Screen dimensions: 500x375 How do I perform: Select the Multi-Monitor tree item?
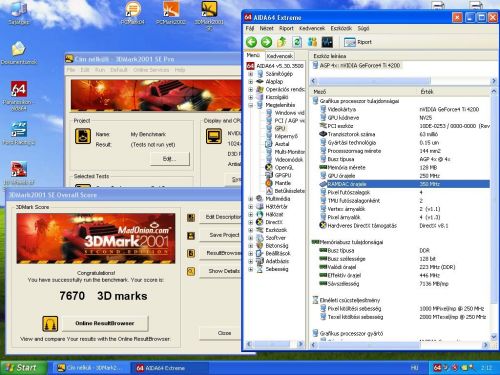(289, 152)
